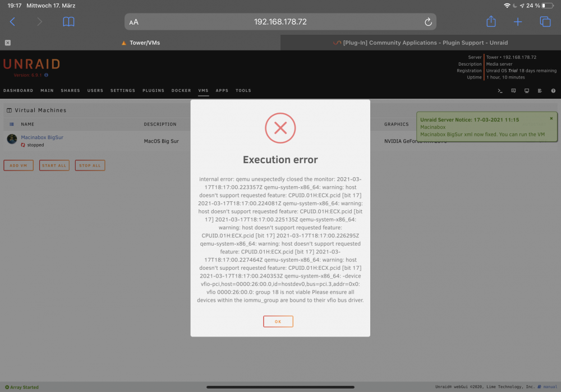
Task: Open the Users menu
Action: coord(95,90)
